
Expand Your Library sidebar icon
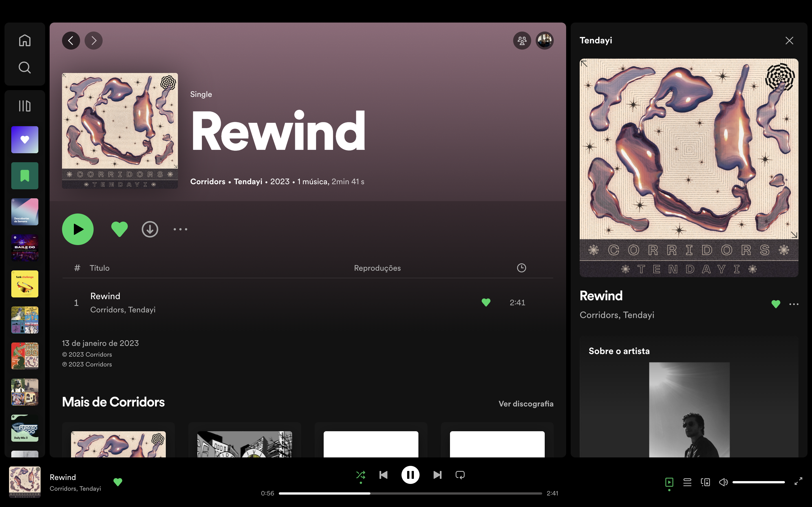[25, 106]
